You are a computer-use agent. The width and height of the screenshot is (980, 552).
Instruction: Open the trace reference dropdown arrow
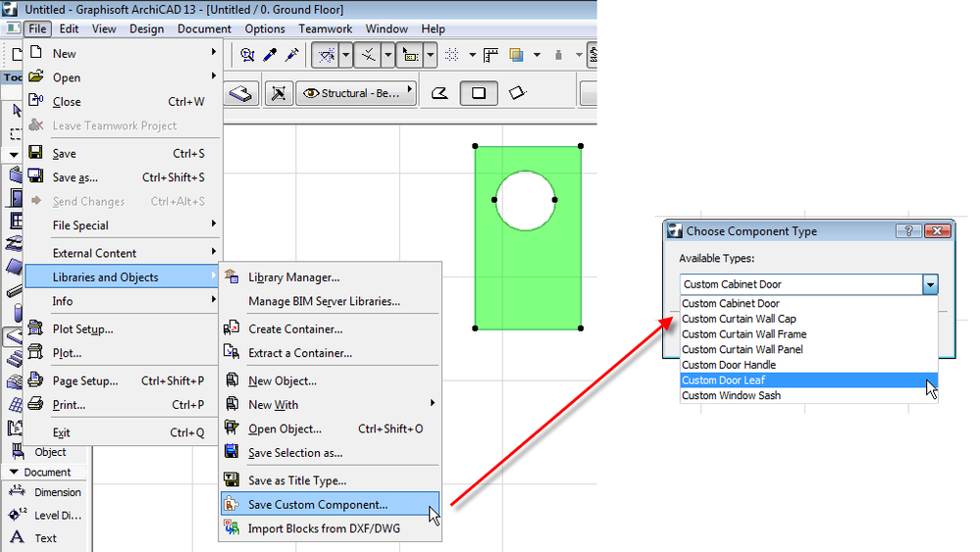537,55
